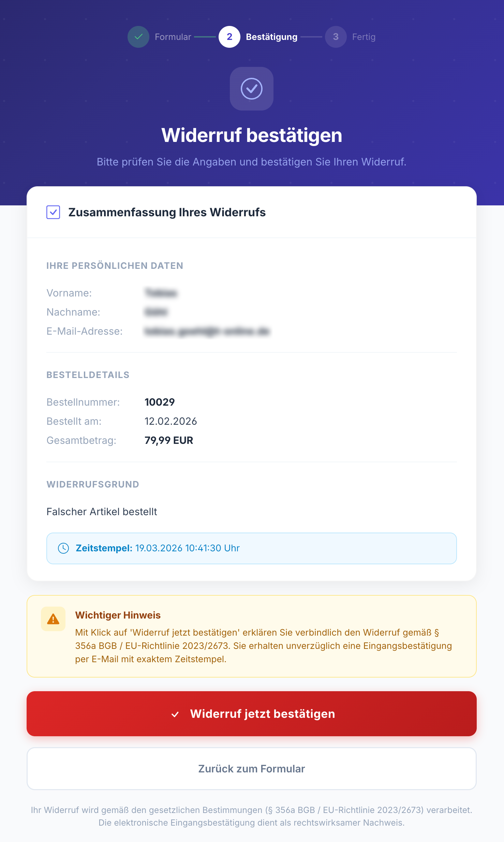Select the Fertig step label

point(364,37)
